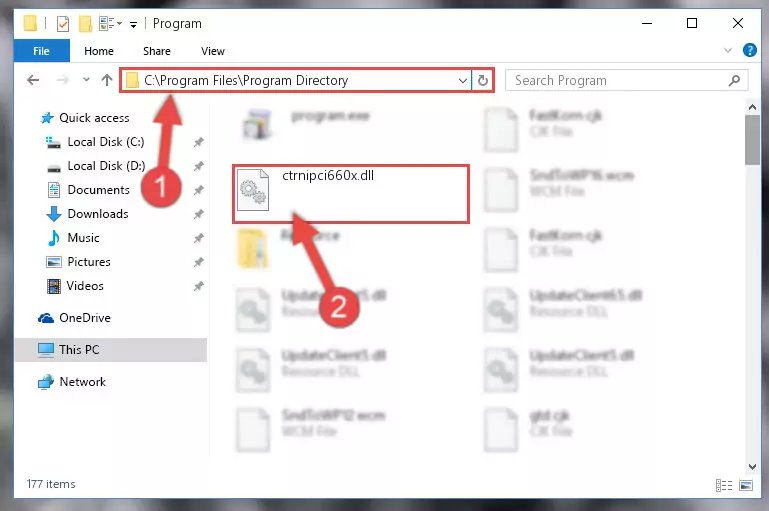Viewport: 769px width, 511px height.
Task: Go up one folder level
Action: [107, 80]
